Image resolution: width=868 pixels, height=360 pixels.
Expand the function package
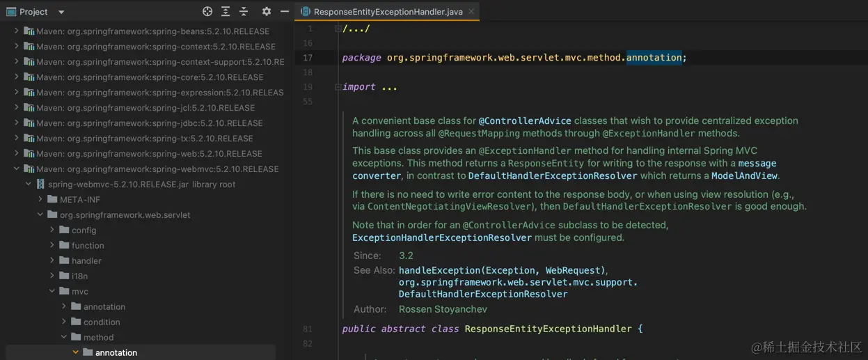[x=52, y=245]
